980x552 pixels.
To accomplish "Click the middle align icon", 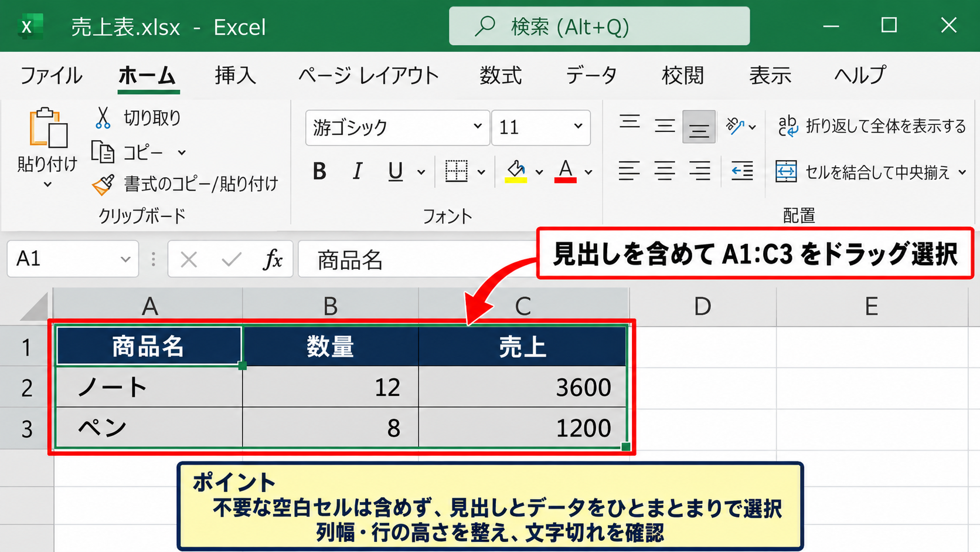I will 665,126.
